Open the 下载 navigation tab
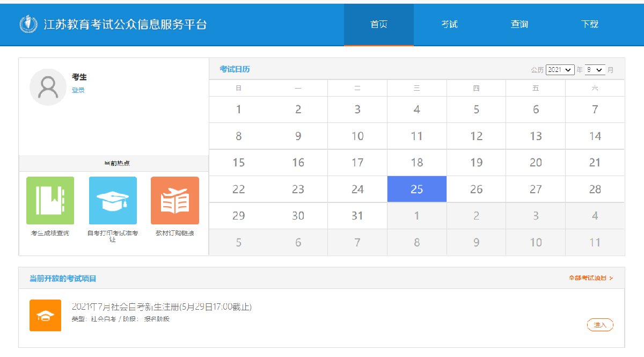The height and width of the screenshot is (357, 644). pyautogui.click(x=589, y=25)
